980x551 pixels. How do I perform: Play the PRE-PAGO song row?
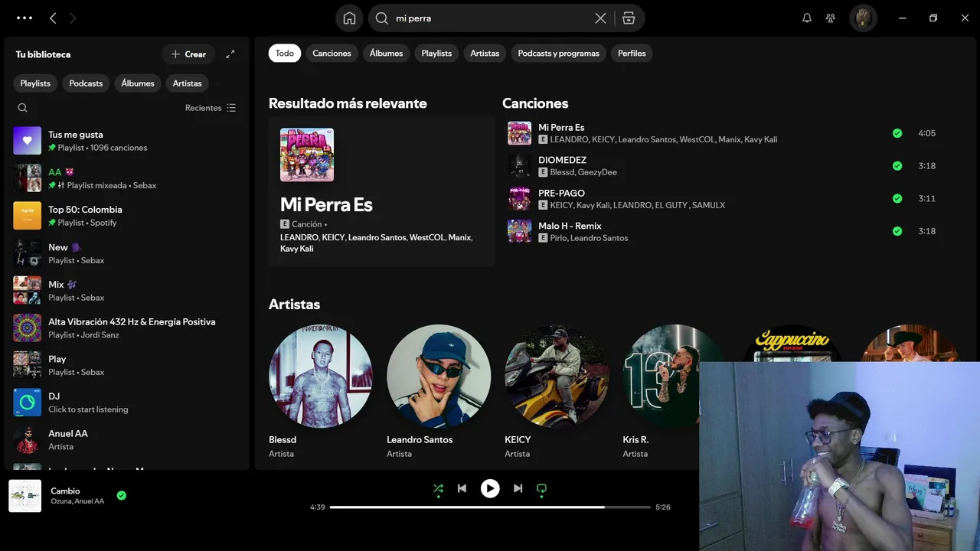(723, 199)
